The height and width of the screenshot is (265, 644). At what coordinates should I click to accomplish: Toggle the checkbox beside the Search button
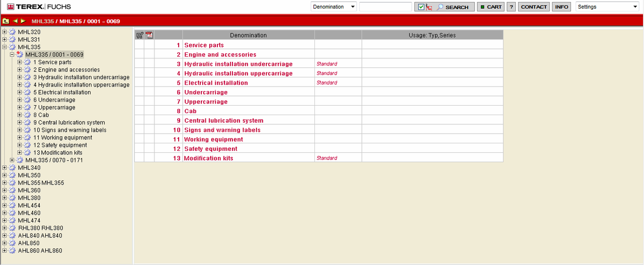click(422, 7)
